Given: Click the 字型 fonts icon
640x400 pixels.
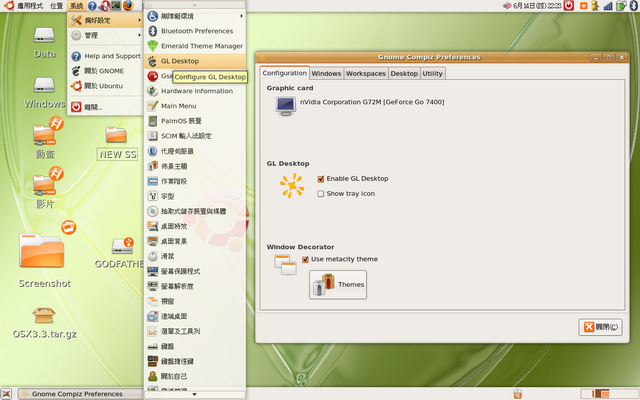Looking at the screenshot, I should point(153,196).
